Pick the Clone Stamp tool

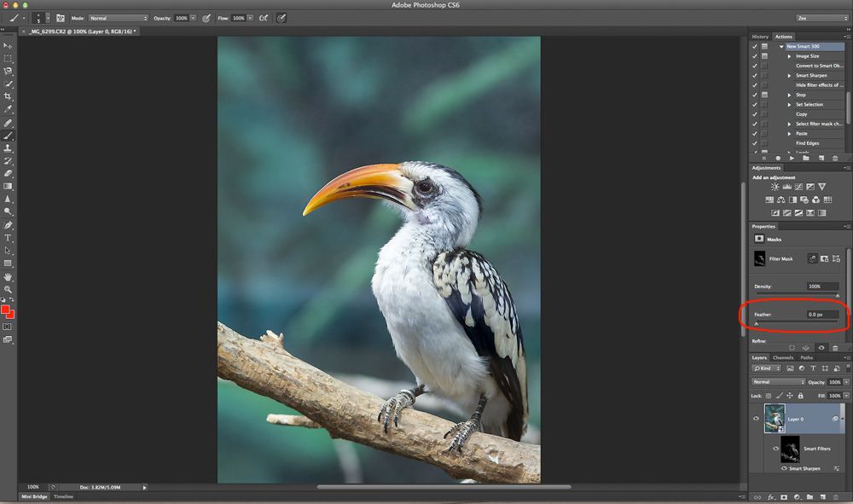click(x=9, y=148)
